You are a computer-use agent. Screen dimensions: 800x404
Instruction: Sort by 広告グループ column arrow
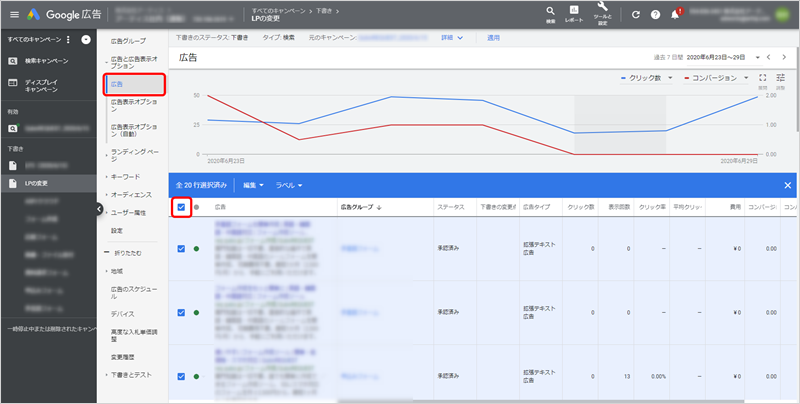pos(379,208)
